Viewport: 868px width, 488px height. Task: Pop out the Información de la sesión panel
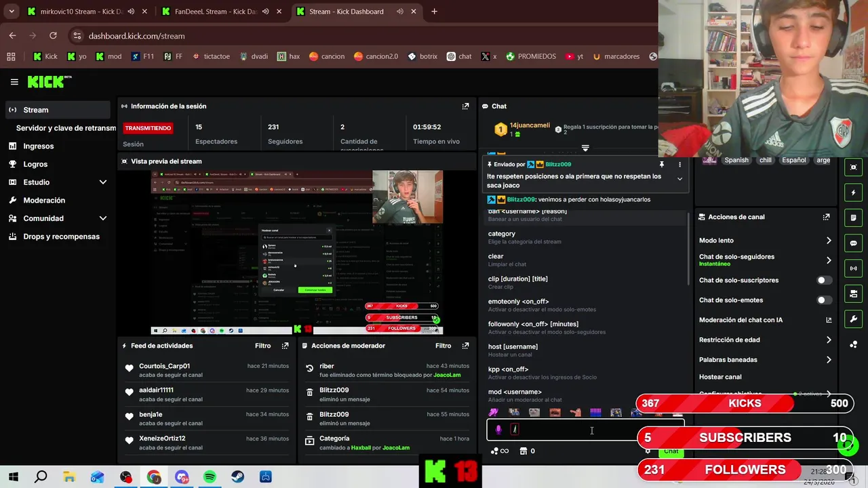[x=465, y=106]
